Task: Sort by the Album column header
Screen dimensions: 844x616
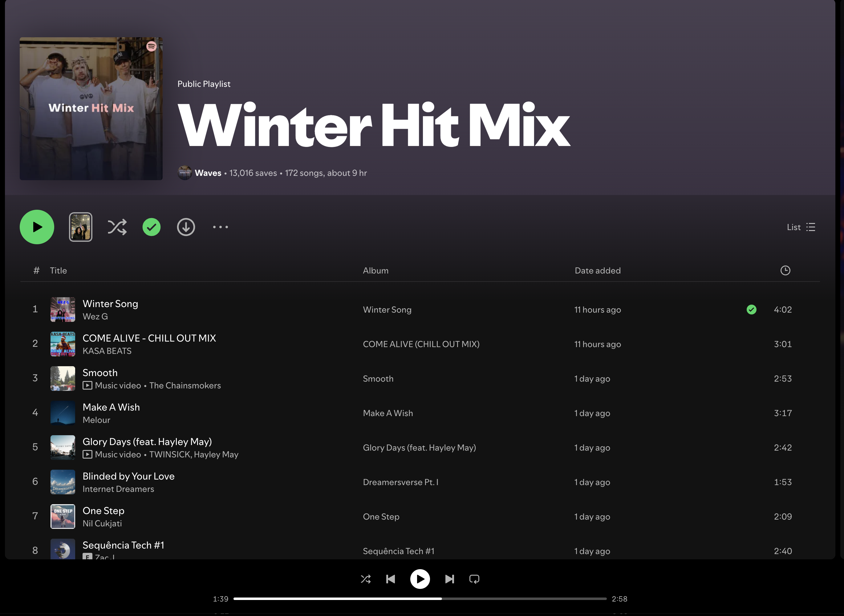Action: (x=375, y=271)
